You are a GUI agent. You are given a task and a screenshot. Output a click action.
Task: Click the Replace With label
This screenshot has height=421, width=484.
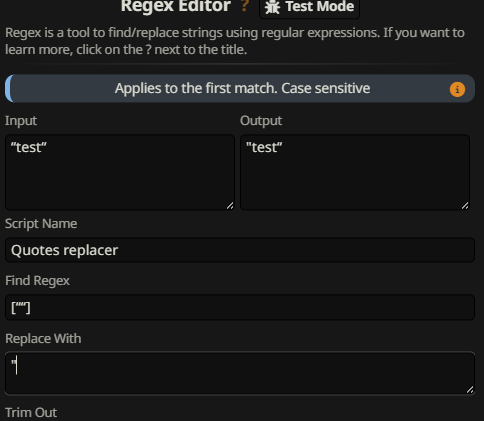pyautogui.click(x=43, y=339)
